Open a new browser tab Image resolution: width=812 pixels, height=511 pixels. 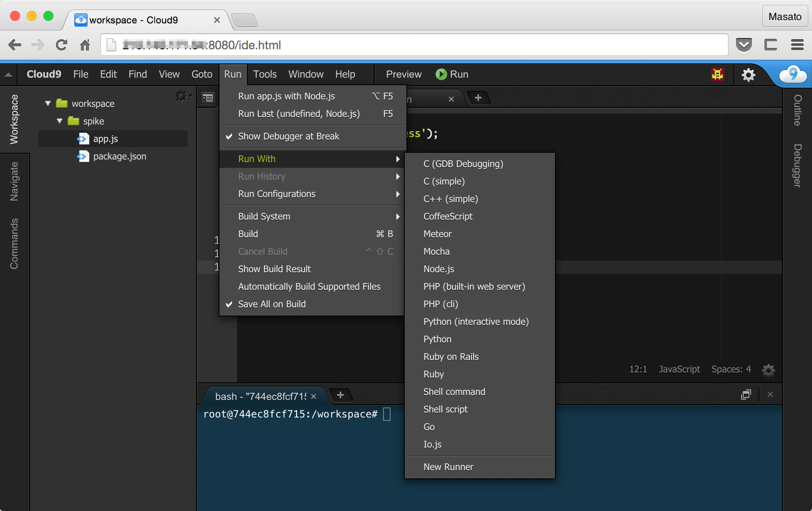(245, 20)
